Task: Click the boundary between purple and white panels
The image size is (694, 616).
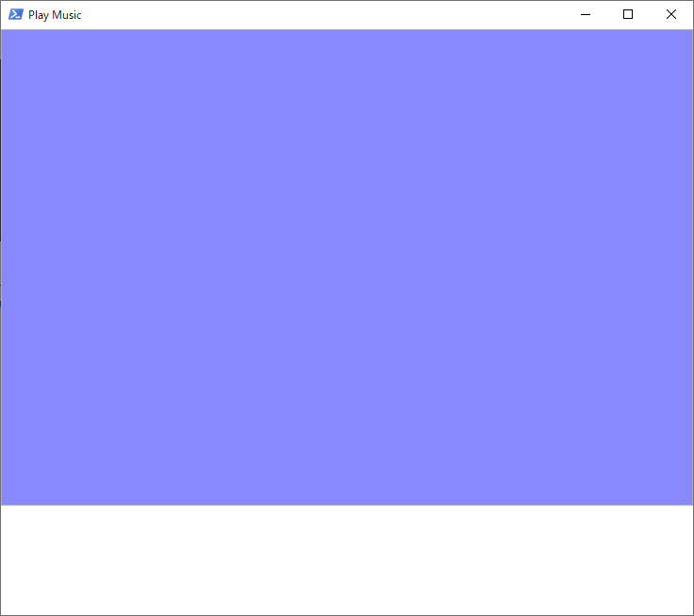Action: pyautogui.click(x=347, y=506)
